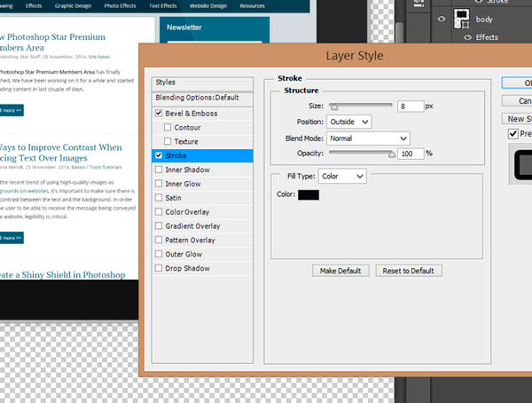This screenshot has height=403, width=532.
Task: Click the Reset to Default button
Action: (x=409, y=271)
